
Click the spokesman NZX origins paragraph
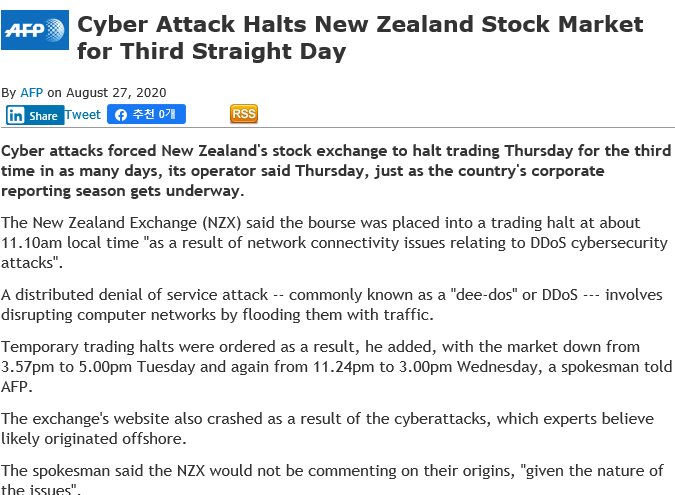(332, 480)
